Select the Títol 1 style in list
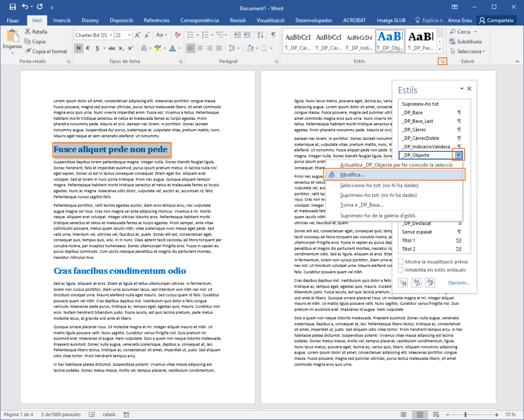The height and width of the screenshot is (420, 524). pos(409,240)
